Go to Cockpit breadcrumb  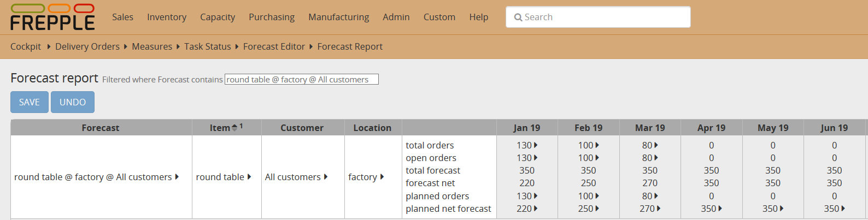[26, 46]
